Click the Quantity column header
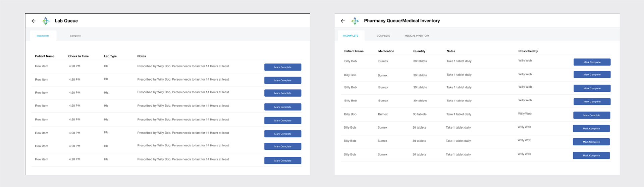Image resolution: width=644 pixels, height=187 pixels. click(419, 51)
